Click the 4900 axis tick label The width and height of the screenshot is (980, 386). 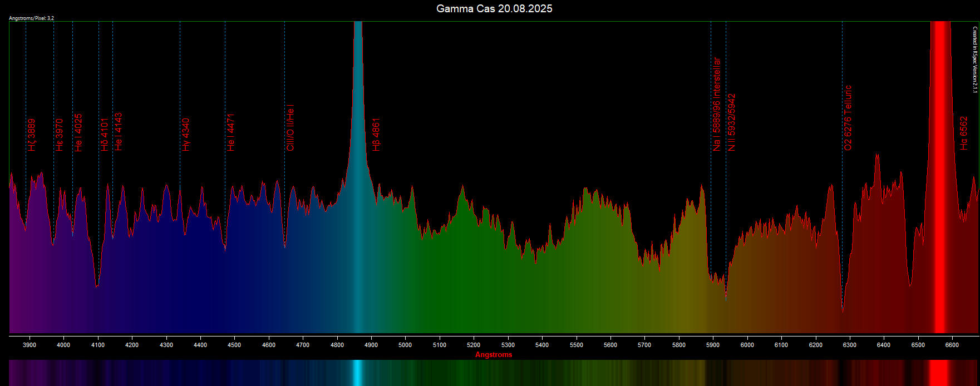371,345
